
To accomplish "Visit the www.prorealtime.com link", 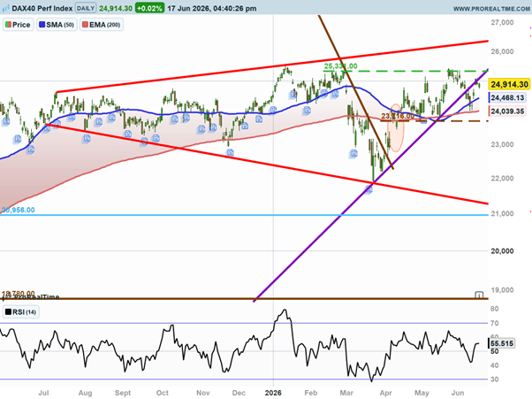I will coord(491,9).
